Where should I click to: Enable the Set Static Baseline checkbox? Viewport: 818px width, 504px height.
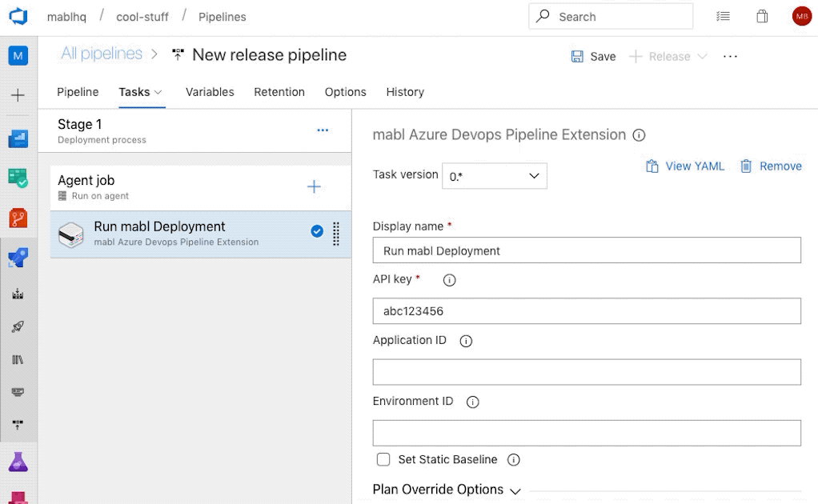click(383, 459)
